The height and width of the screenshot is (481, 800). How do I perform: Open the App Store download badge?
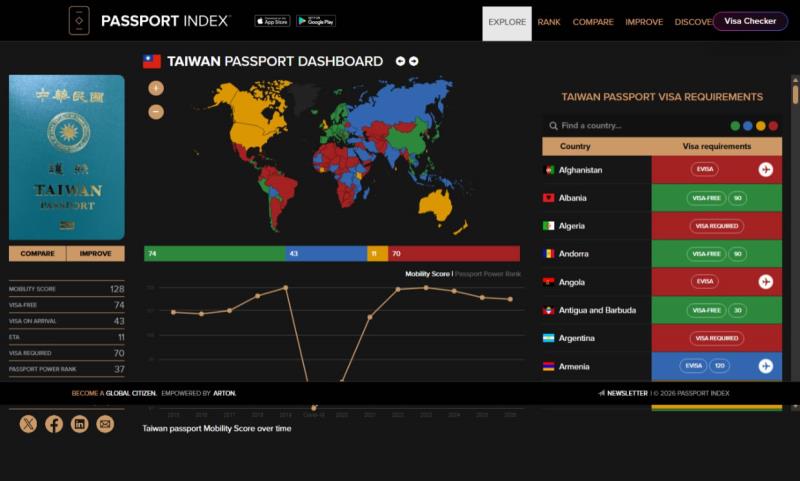pyautogui.click(x=272, y=21)
